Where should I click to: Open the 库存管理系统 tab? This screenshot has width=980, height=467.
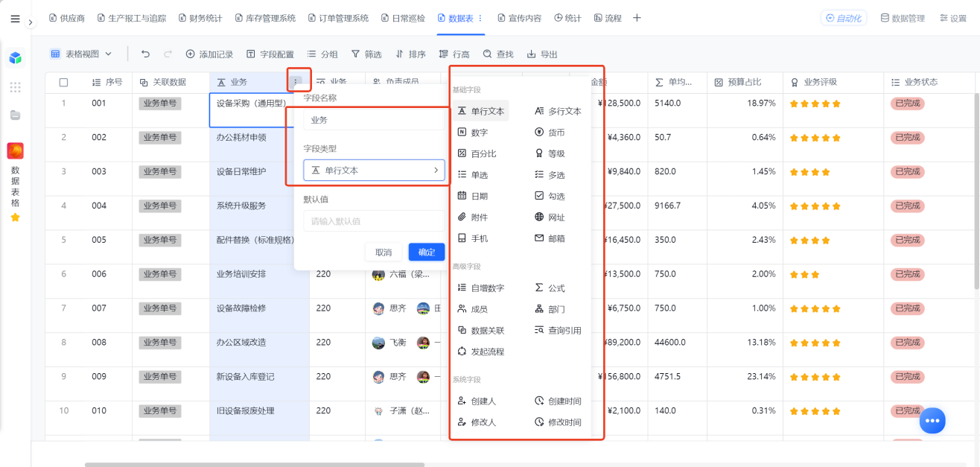pyautogui.click(x=265, y=18)
